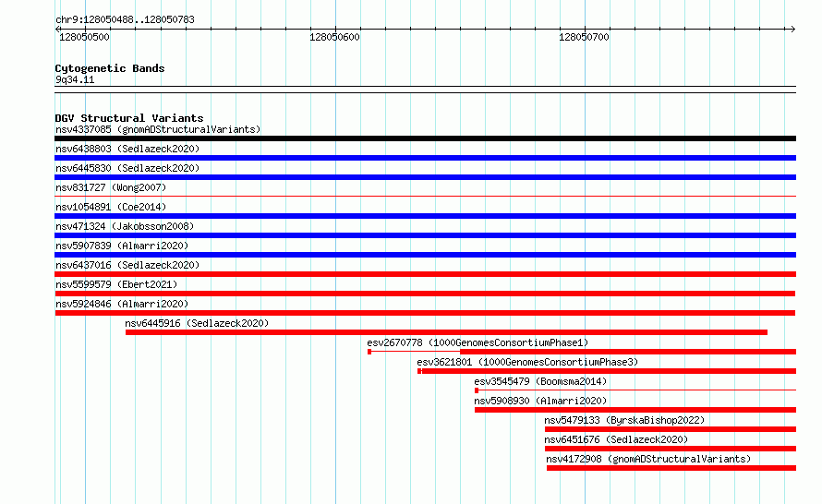The height and width of the screenshot is (504, 822).
Task: Open variant esv3545479 (Boomsma2014) label
Action: pyautogui.click(x=540, y=381)
